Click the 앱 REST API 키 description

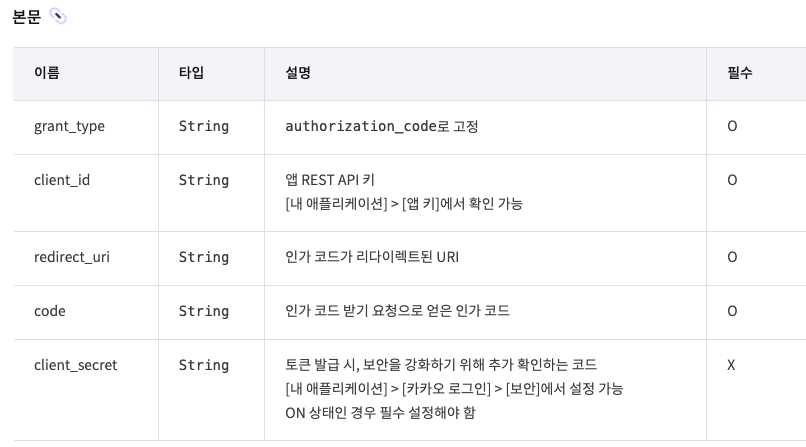pyautogui.click(x=329, y=180)
